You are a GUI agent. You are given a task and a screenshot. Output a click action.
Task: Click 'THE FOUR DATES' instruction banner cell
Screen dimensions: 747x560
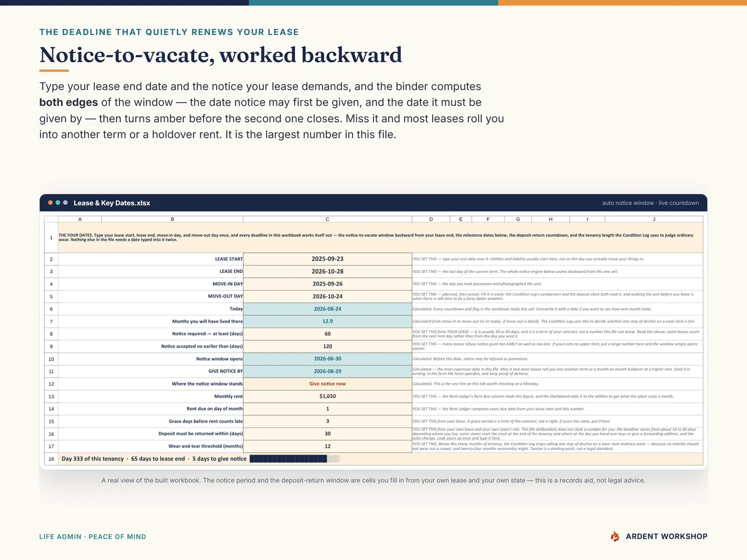[381, 238]
